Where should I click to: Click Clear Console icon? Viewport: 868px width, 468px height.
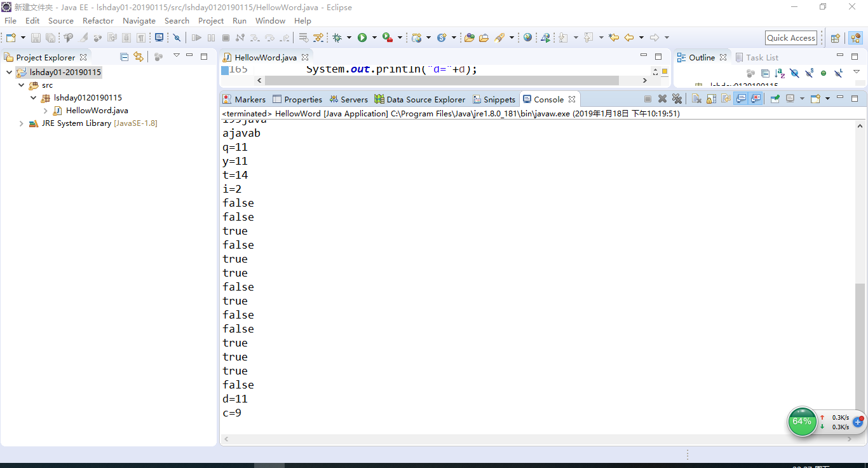[696, 99]
